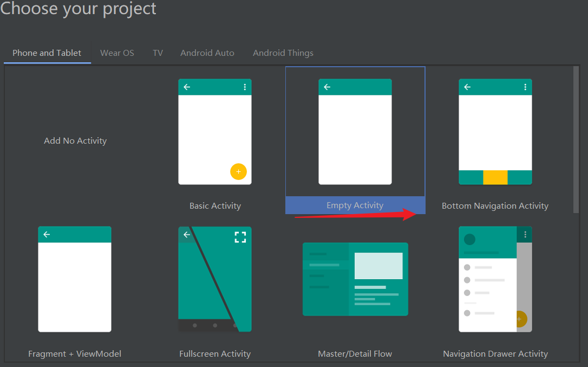Click the vertical scrollbar of the template list
This screenshot has width=588, height=367.
pyautogui.click(x=576, y=140)
